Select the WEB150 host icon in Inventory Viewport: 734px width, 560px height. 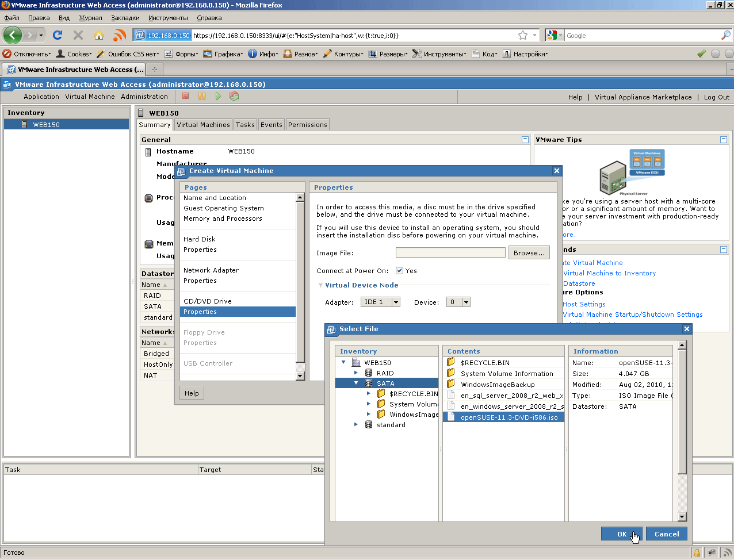point(25,124)
